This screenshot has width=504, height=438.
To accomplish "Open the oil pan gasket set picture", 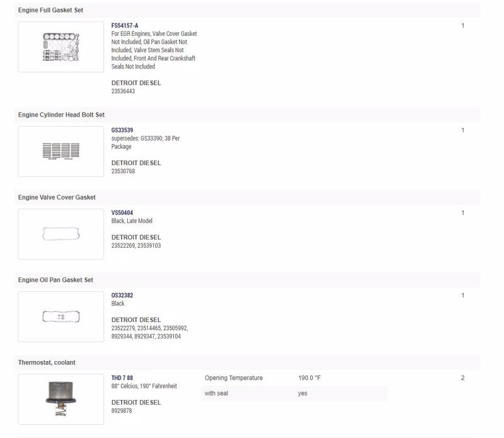I will coord(60,316).
